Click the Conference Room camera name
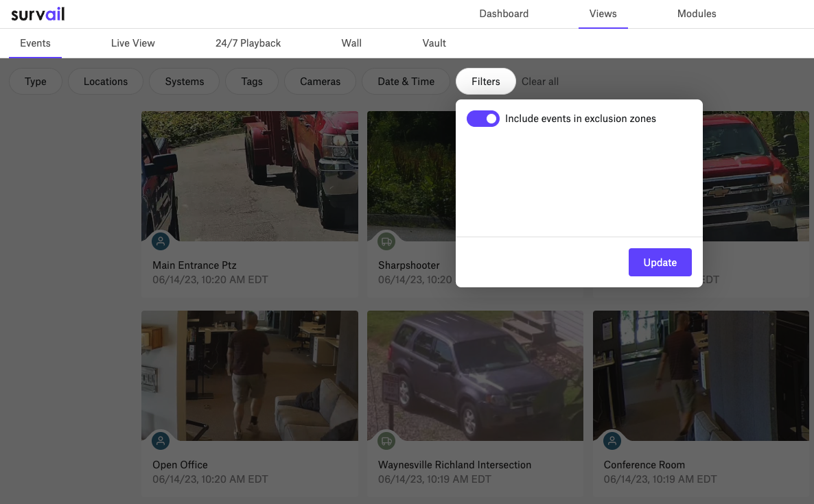This screenshot has height=504, width=814. click(x=644, y=465)
